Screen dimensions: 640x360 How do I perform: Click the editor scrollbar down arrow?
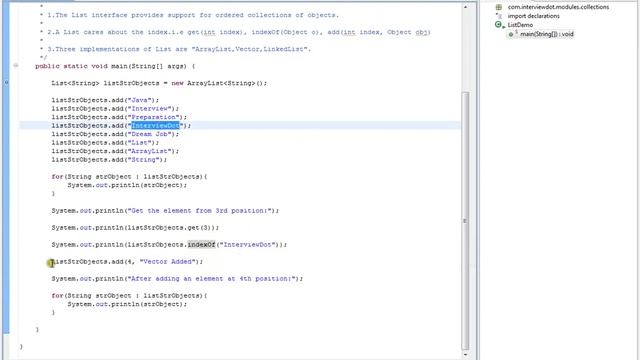pos(465,355)
